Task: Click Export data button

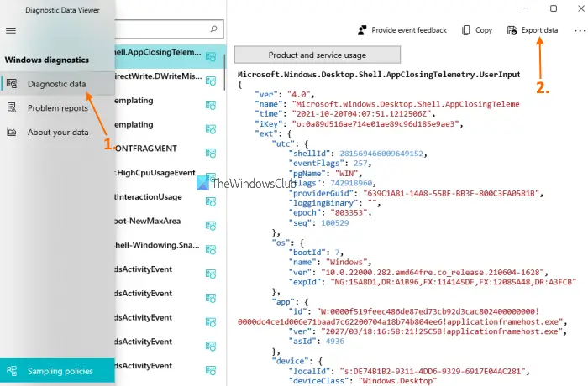Action: [533, 30]
